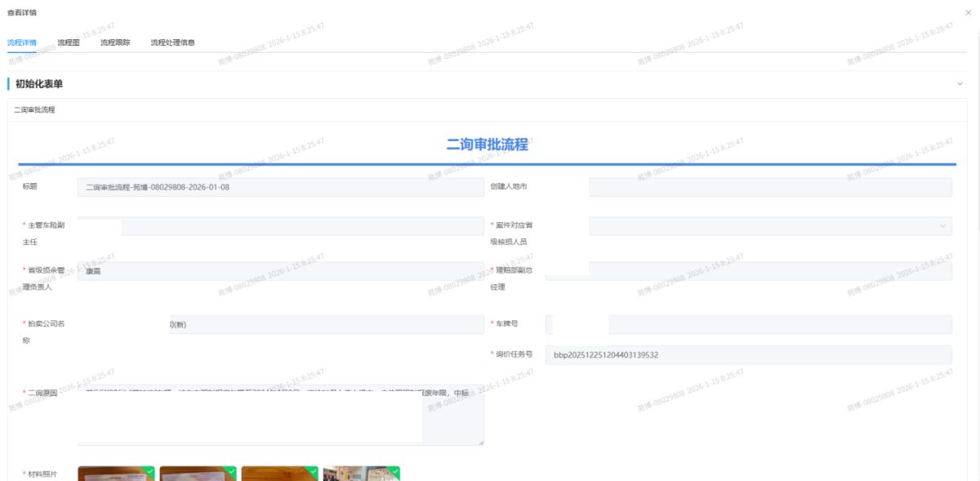Switch to the 流程详情 tab
Image resolution: width=980 pixels, height=481 pixels.
22,42
